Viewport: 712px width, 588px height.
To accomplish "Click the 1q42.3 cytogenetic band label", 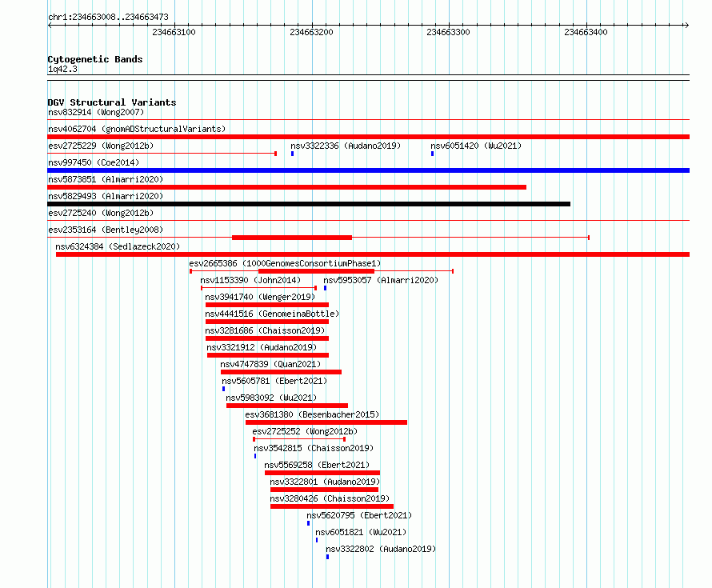I will pyautogui.click(x=62, y=69).
